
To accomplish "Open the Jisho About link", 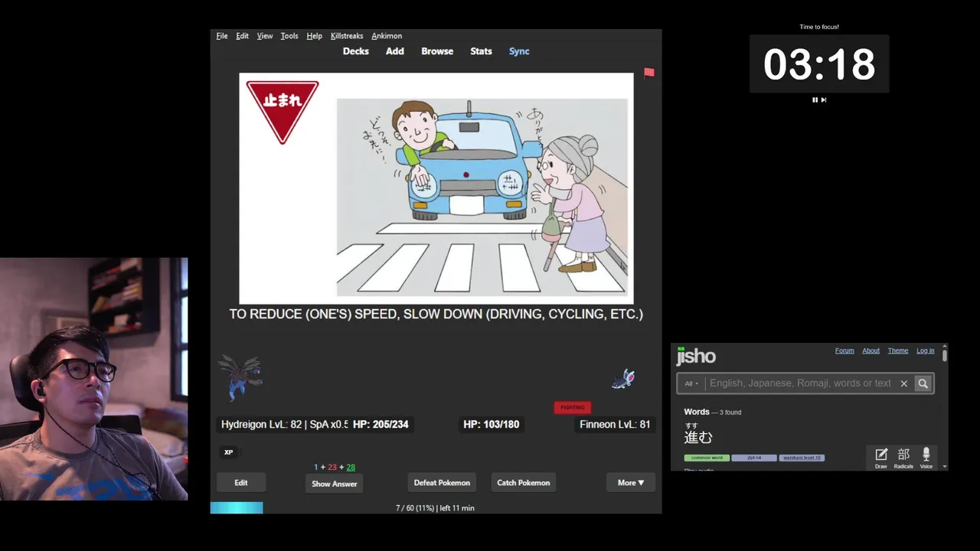I will 871,350.
